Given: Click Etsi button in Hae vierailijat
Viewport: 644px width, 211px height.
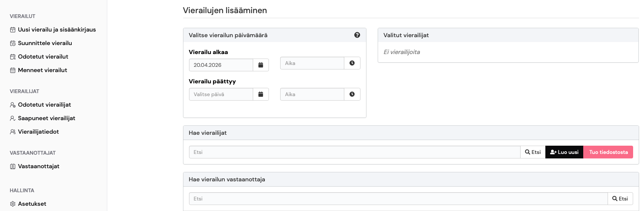Looking at the screenshot, I should pos(533,152).
